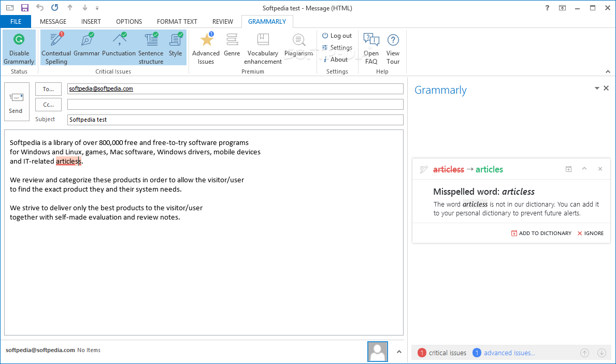
Task: Open advanced issues link
Action: tap(504, 353)
